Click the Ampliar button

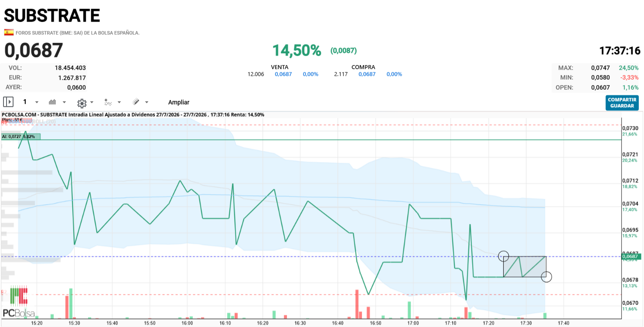click(x=179, y=102)
